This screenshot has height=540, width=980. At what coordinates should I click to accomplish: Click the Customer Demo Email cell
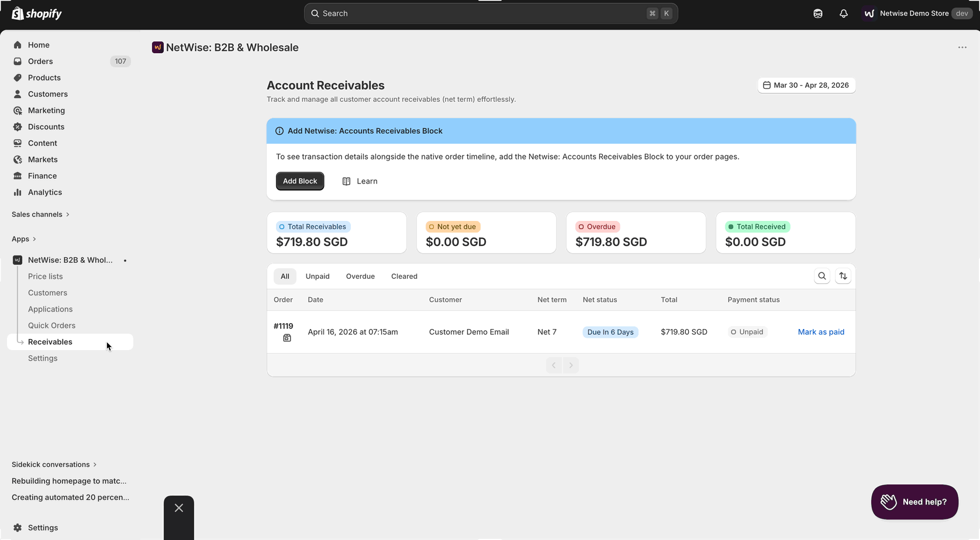(x=469, y=332)
